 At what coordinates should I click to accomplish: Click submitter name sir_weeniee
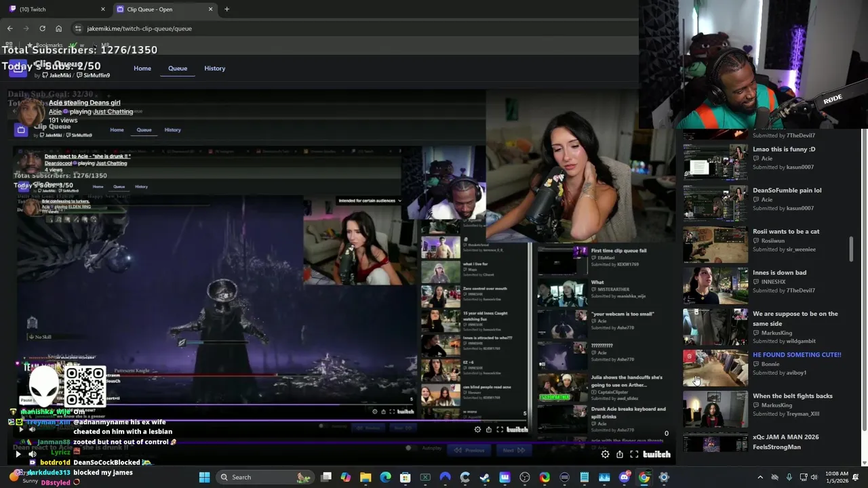[x=801, y=249]
